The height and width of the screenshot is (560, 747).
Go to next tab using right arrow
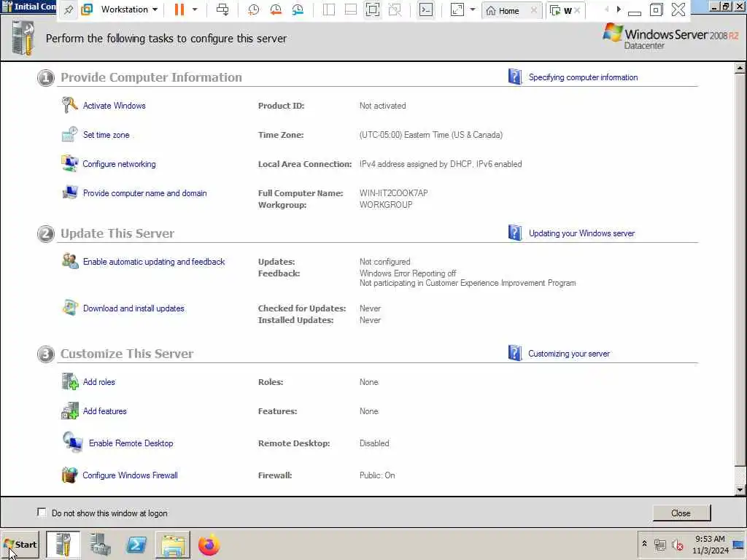click(619, 9)
